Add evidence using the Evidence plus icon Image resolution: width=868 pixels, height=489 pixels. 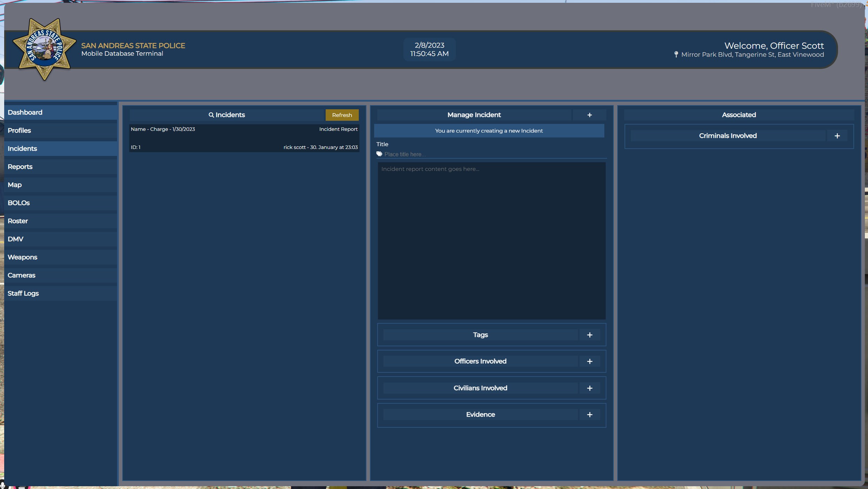click(589, 415)
